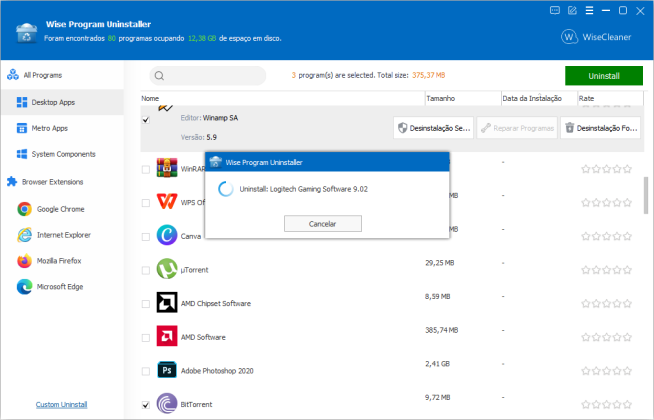
Task: Check the WPS Office checkbox
Action: pos(146,203)
